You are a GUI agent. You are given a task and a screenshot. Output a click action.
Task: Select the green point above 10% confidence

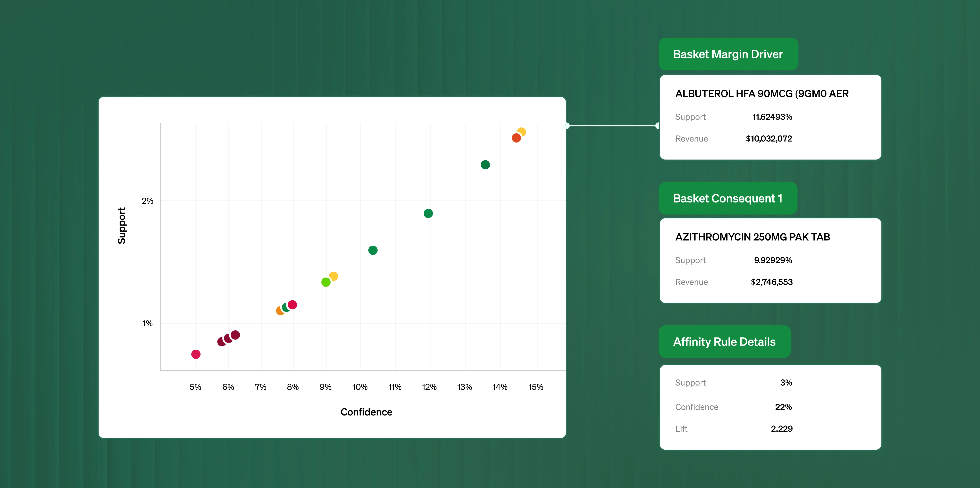[373, 250]
